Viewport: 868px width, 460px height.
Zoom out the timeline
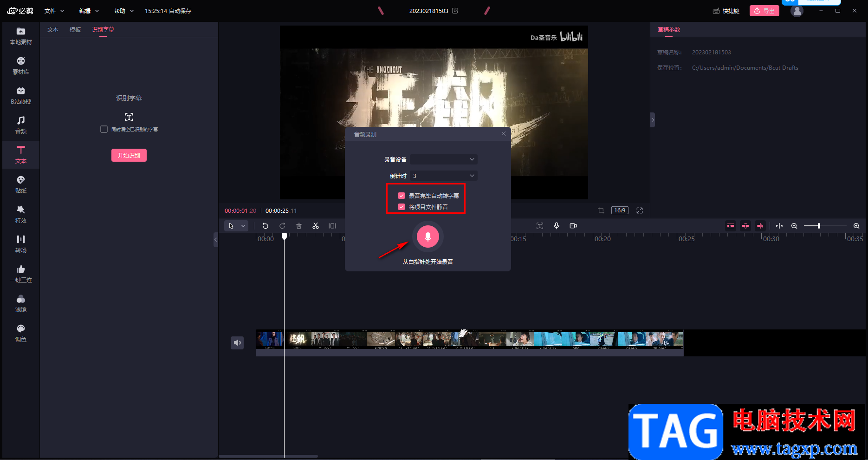[x=794, y=226]
